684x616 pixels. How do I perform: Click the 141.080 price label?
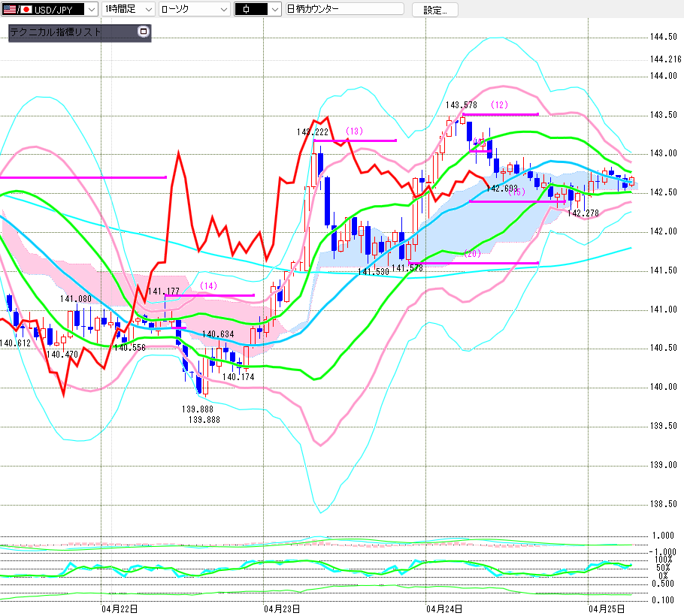pyautogui.click(x=76, y=299)
